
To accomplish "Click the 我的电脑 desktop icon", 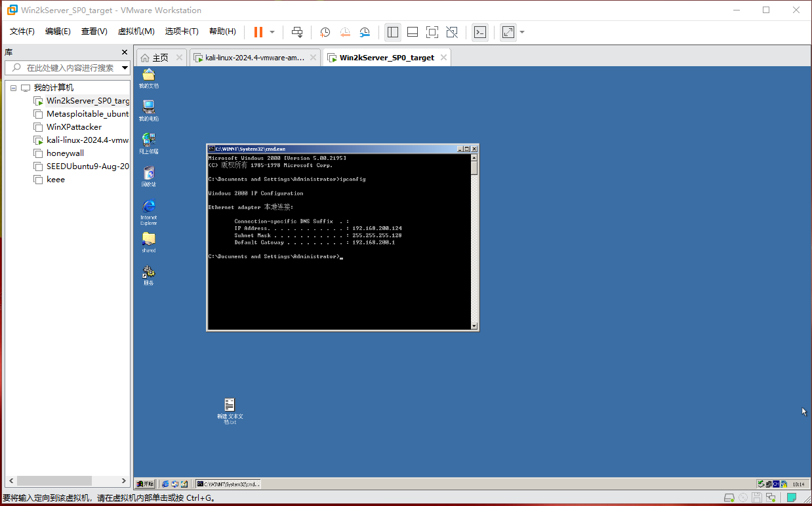I will 149,111.
